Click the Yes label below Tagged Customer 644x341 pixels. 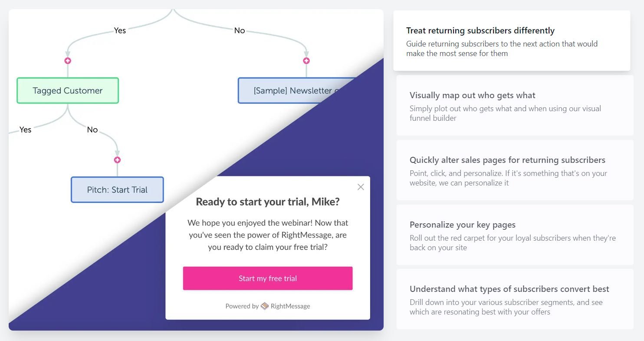pos(25,129)
